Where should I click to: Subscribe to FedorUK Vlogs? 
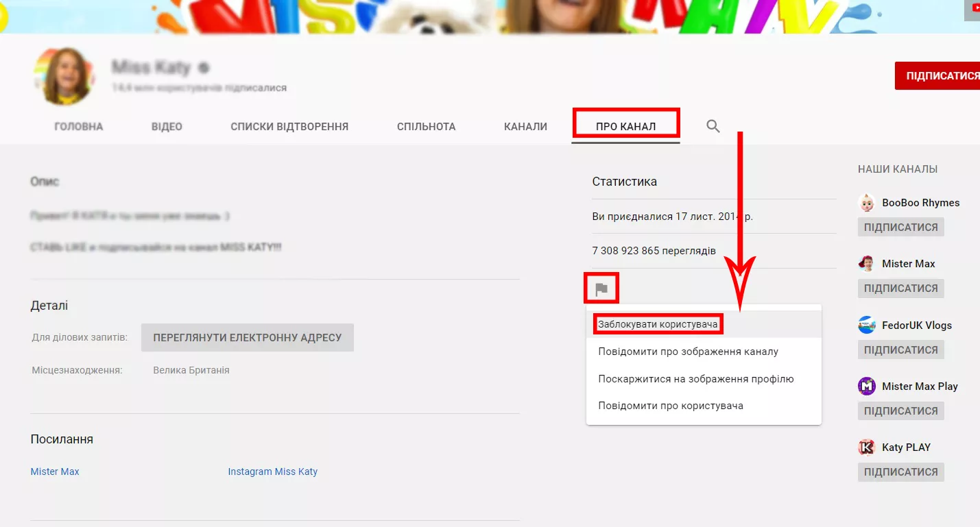pyautogui.click(x=900, y=350)
